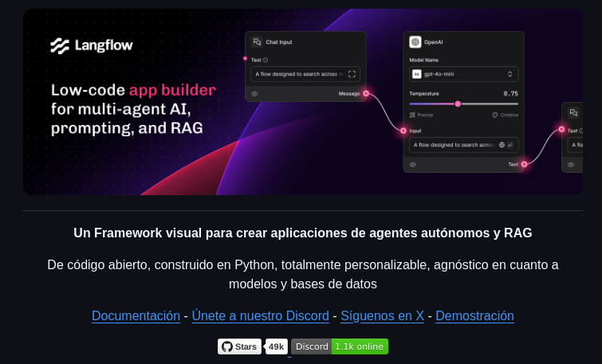Open the Síguenos en X link
The width and height of the screenshot is (602, 364).
click(x=383, y=315)
